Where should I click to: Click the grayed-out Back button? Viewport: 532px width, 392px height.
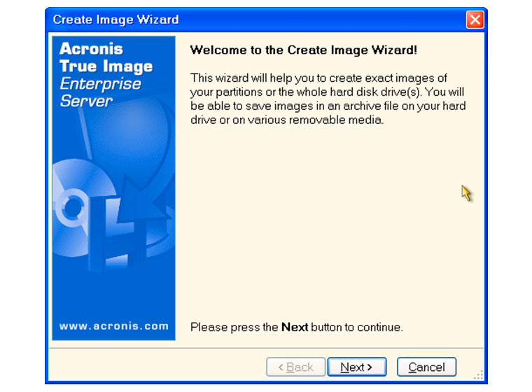point(295,367)
